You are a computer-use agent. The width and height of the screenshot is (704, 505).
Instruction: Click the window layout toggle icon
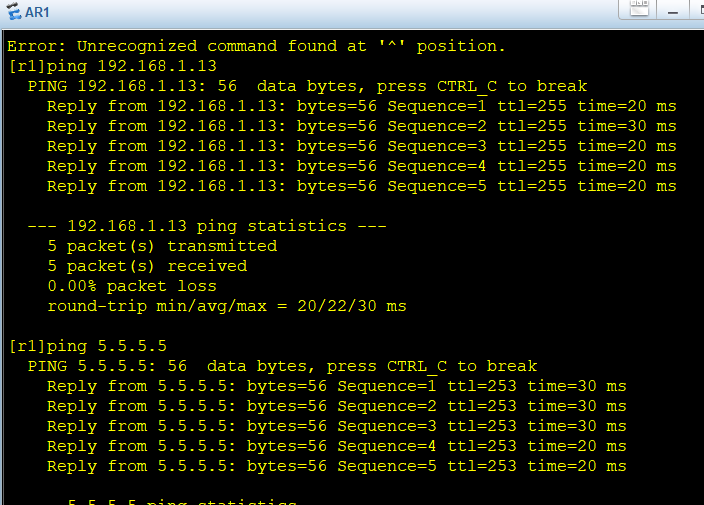(x=638, y=9)
